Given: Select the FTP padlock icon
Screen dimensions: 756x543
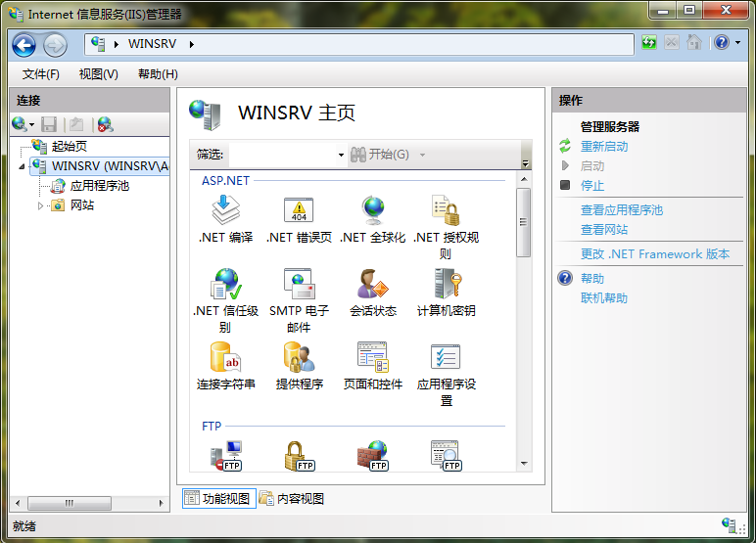Looking at the screenshot, I should click(x=299, y=455).
